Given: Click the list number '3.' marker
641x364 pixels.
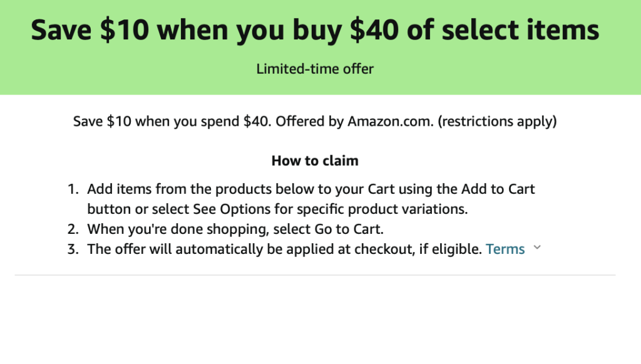Looking at the screenshot, I should 73,249.
